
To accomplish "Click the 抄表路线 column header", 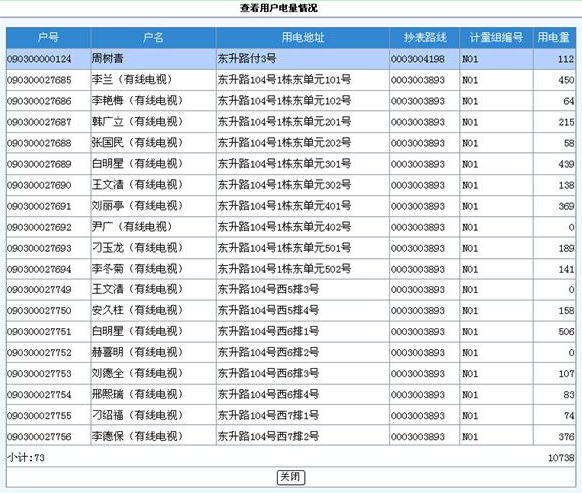I will (x=425, y=37).
